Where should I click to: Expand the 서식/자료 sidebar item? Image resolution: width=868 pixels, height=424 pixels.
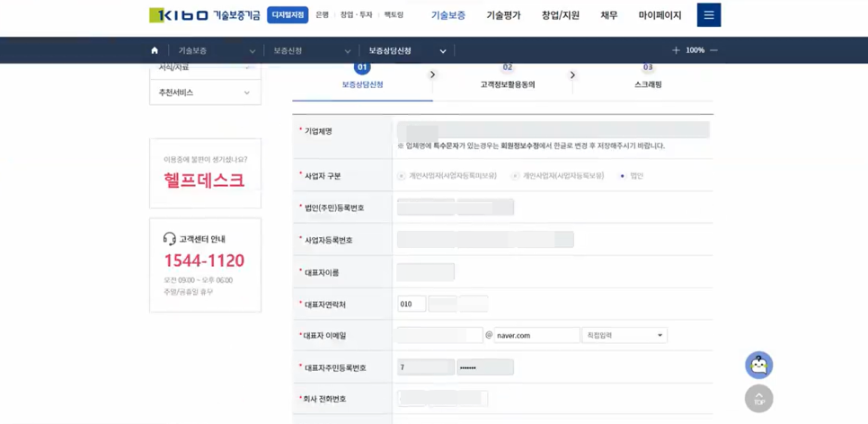coord(205,69)
